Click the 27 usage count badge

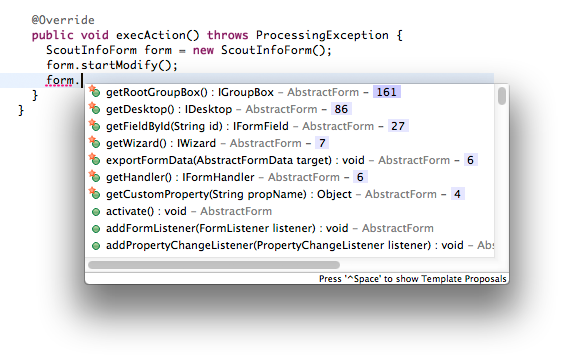click(398, 126)
